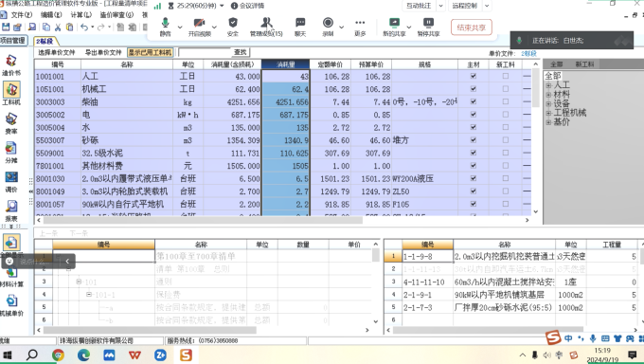Open the 造价审查 menu
644x364 pixels.
[116, 15]
